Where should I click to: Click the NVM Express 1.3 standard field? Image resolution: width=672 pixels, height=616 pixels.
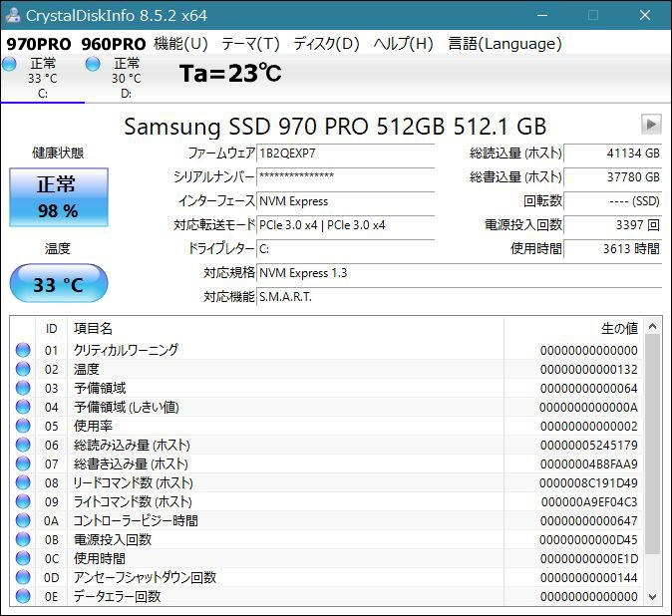point(459,273)
